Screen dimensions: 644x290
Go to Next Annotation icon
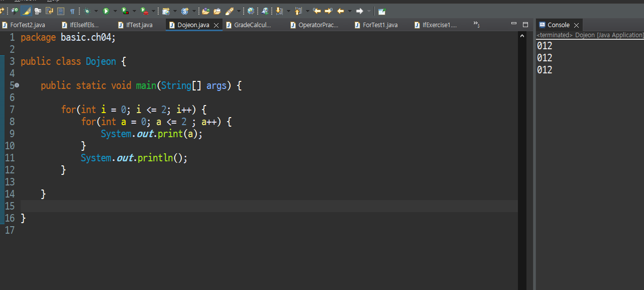[x=279, y=11]
